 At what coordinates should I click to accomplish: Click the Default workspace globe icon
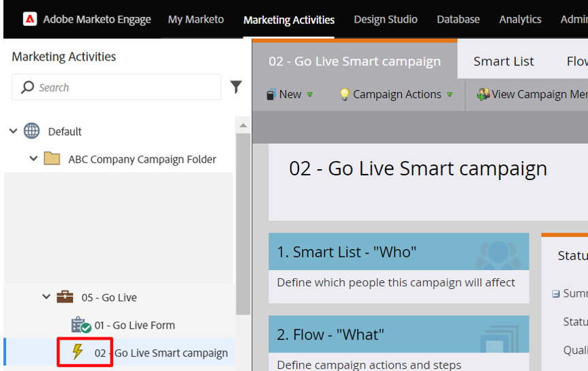pyautogui.click(x=31, y=131)
